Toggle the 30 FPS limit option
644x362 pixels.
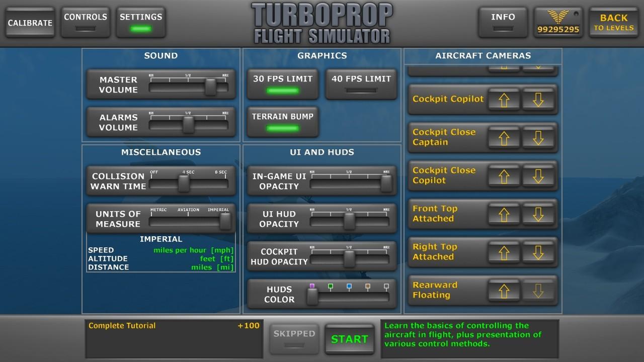(282, 84)
